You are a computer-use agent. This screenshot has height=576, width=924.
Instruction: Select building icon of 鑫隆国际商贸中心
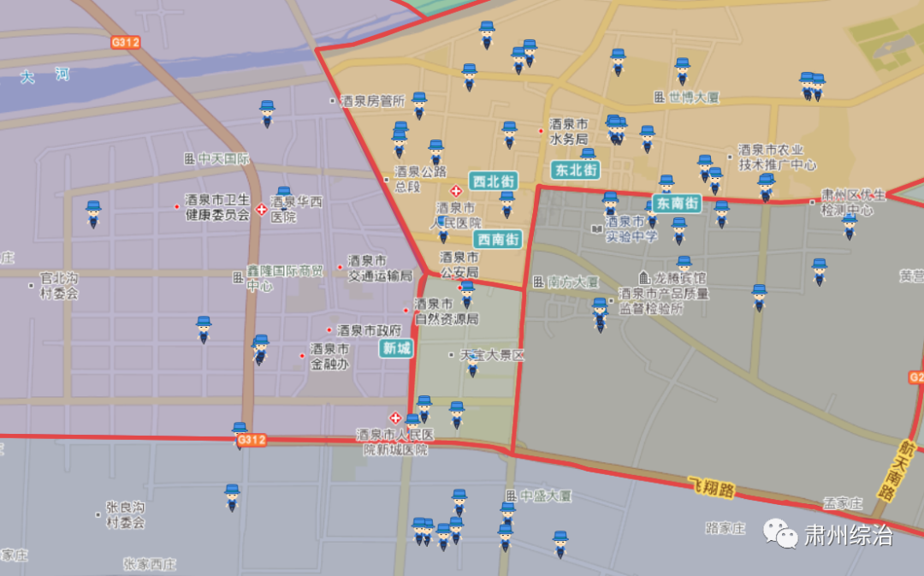point(238,277)
